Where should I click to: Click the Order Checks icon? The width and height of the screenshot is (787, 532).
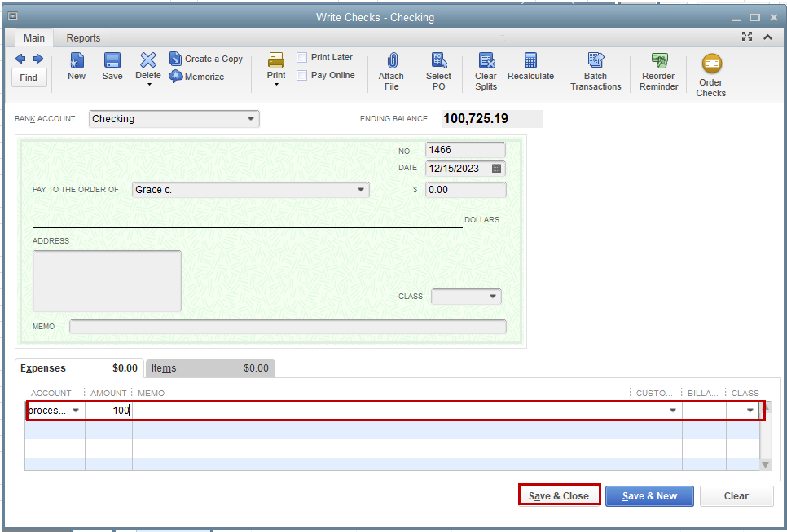coord(710,73)
